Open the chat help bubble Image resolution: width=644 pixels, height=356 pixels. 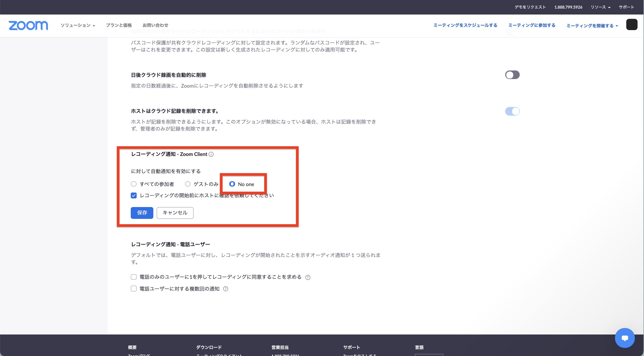[x=625, y=338]
